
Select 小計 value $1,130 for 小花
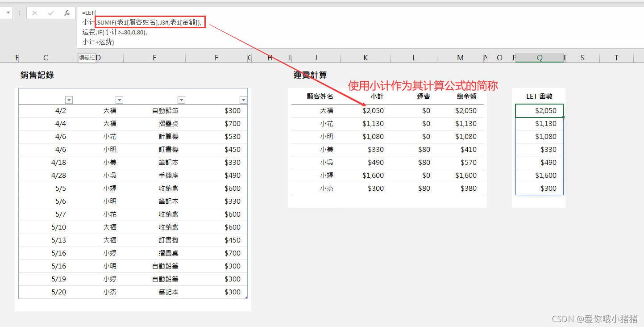tap(366, 124)
